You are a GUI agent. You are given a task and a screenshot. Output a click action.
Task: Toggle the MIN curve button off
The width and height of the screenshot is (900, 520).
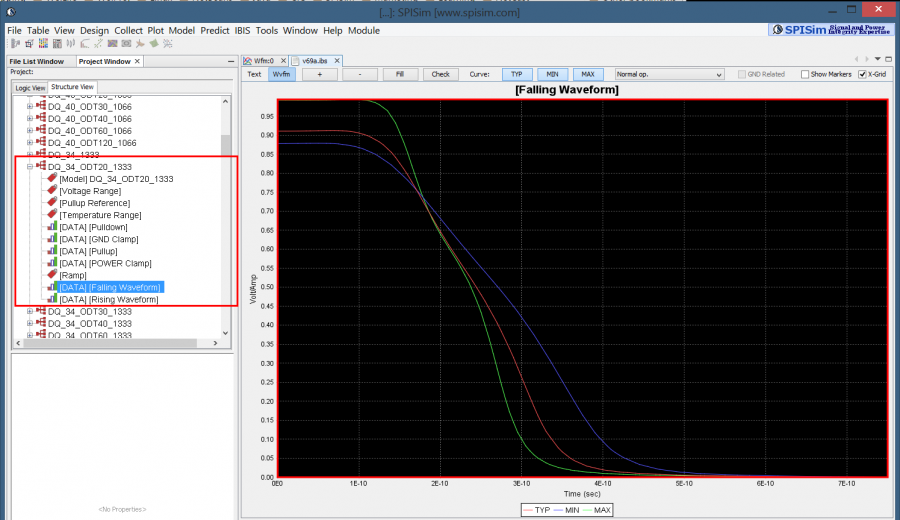[552, 74]
